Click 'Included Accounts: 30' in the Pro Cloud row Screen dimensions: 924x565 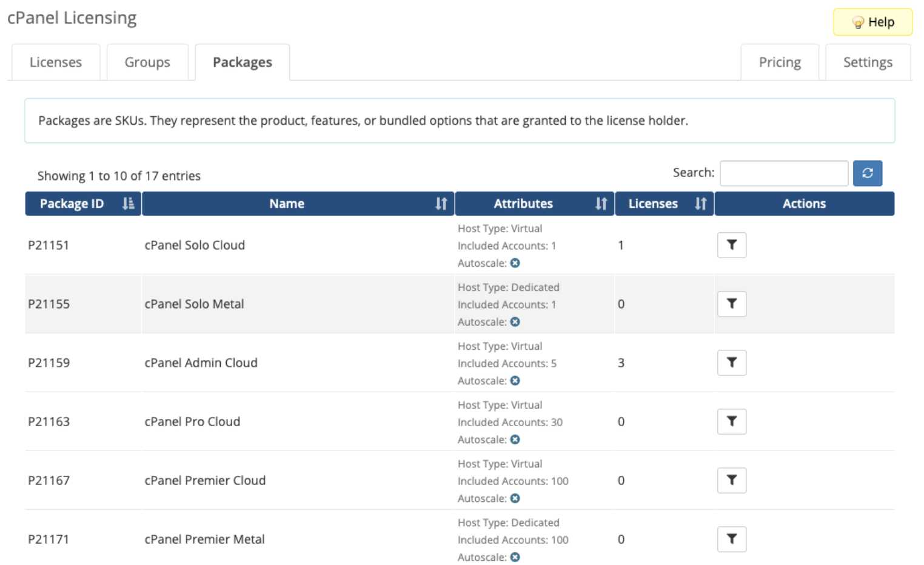(510, 422)
